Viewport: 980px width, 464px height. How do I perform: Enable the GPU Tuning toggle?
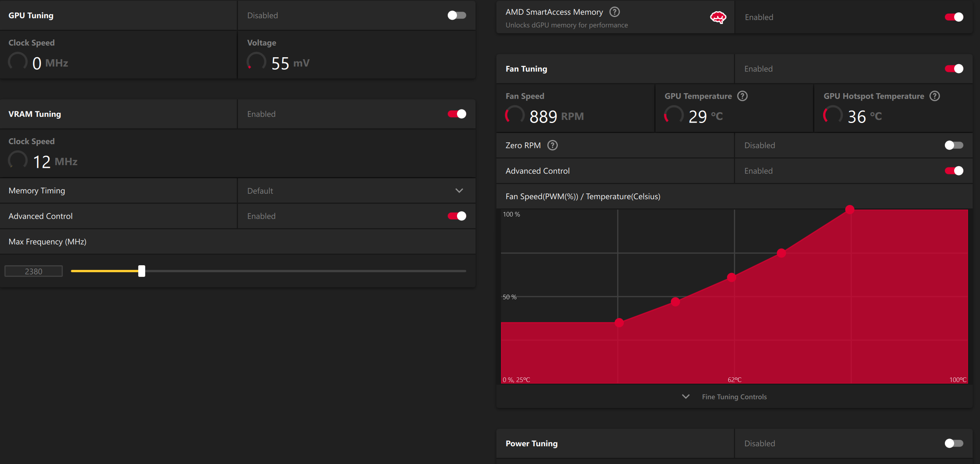pyautogui.click(x=457, y=15)
